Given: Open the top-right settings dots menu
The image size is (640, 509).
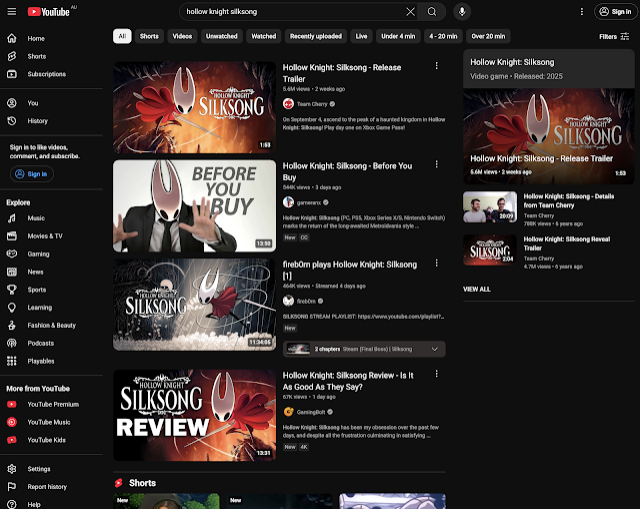Looking at the screenshot, I should (x=578, y=12).
